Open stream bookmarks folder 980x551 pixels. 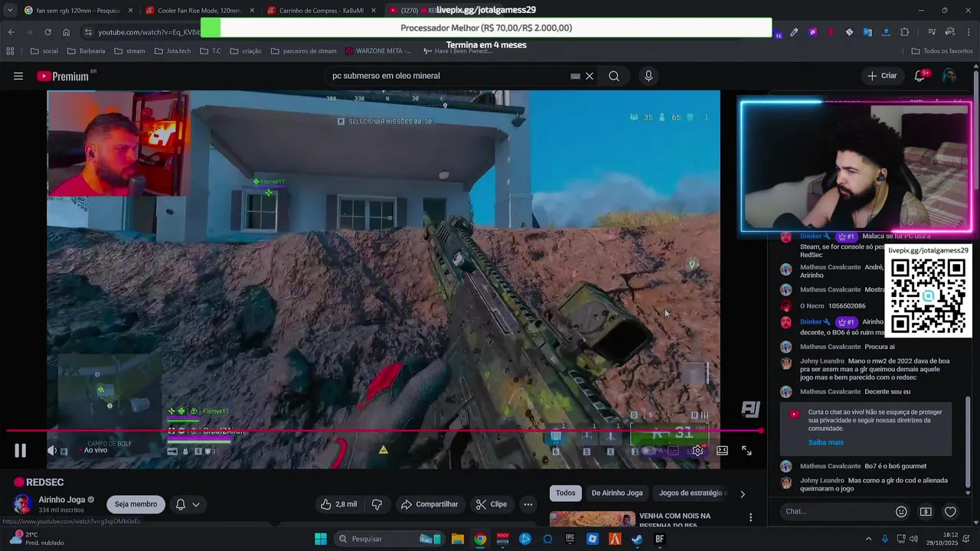tap(129, 51)
